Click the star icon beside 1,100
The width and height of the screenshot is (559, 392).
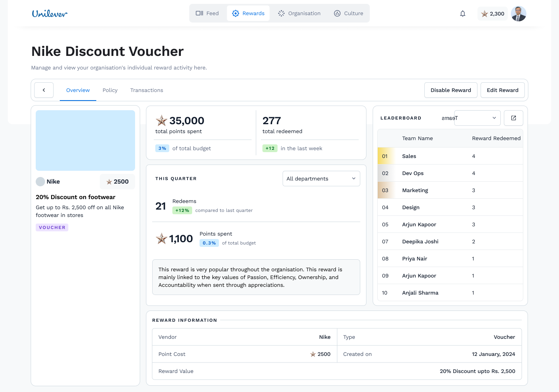pyautogui.click(x=161, y=239)
